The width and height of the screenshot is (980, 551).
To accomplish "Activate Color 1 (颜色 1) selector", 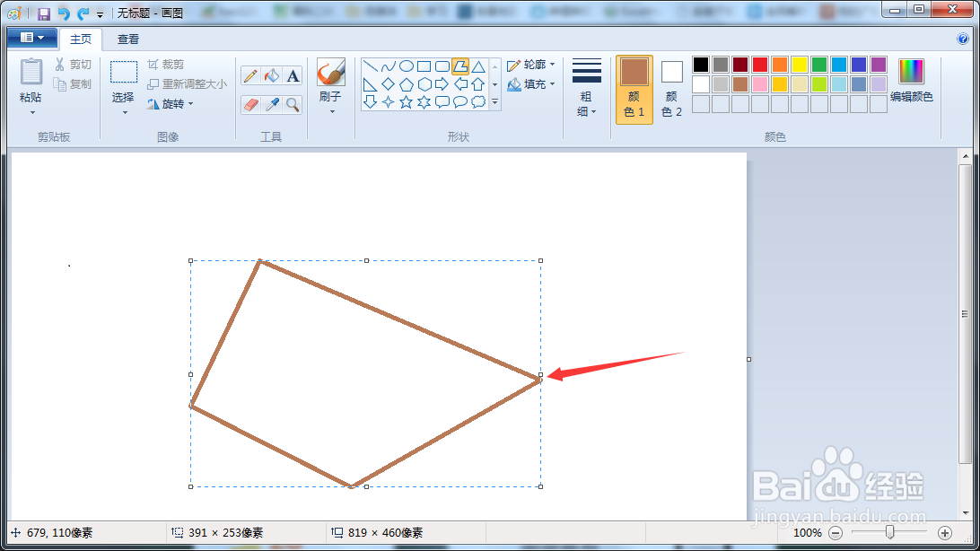I will pyautogui.click(x=634, y=90).
